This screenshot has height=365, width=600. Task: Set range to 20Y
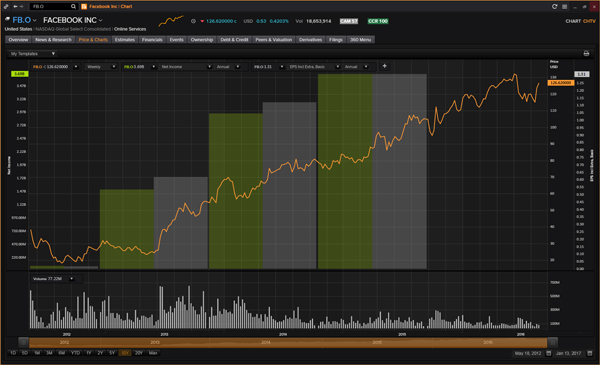click(138, 353)
